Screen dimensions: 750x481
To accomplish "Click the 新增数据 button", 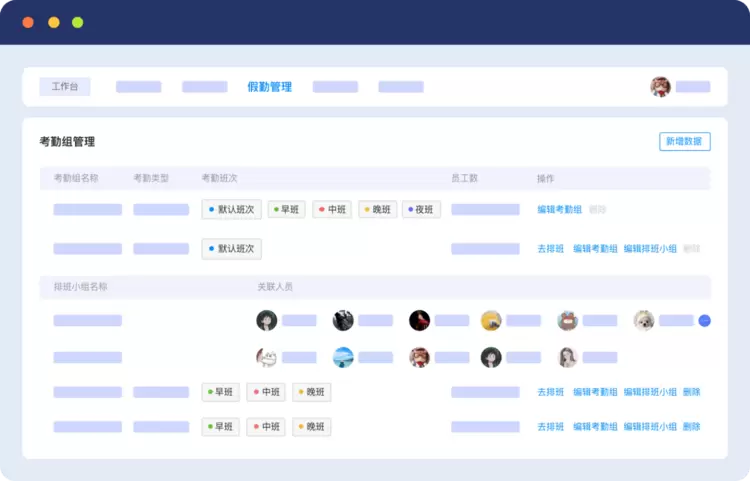I will click(x=685, y=142).
